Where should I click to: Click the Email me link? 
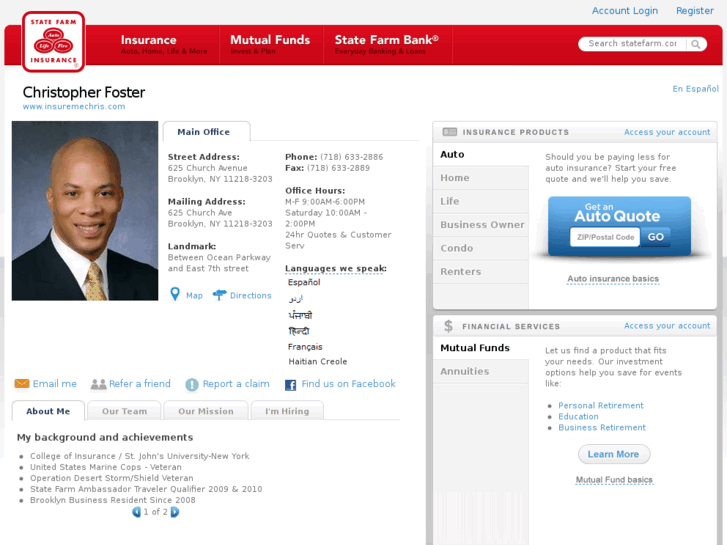(55, 384)
